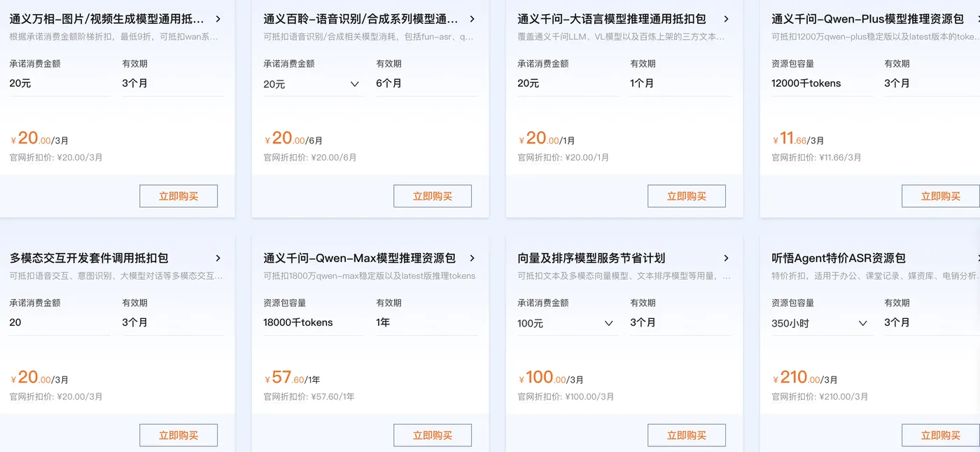This screenshot has height=452, width=980.
Task: Open 通义千问 大语言模型推理通用抵扣包 arrow
Action: 727,19
